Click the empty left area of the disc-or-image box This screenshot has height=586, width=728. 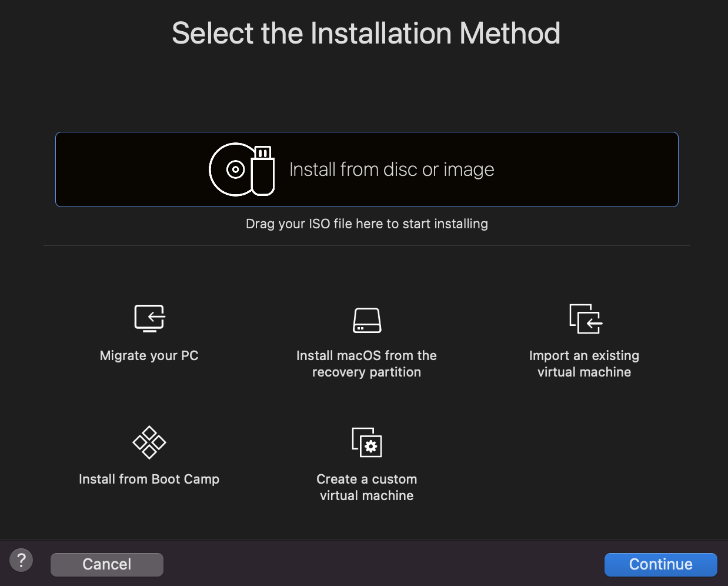[x=129, y=169]
